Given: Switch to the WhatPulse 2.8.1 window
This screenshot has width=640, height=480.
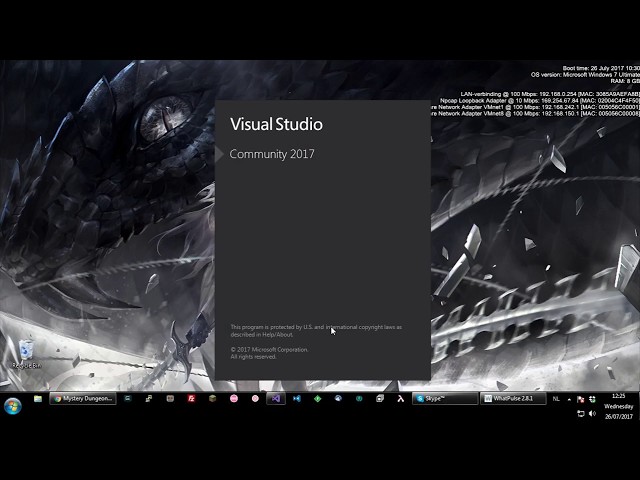Looking at the screenshot, I should pos(513,398).
